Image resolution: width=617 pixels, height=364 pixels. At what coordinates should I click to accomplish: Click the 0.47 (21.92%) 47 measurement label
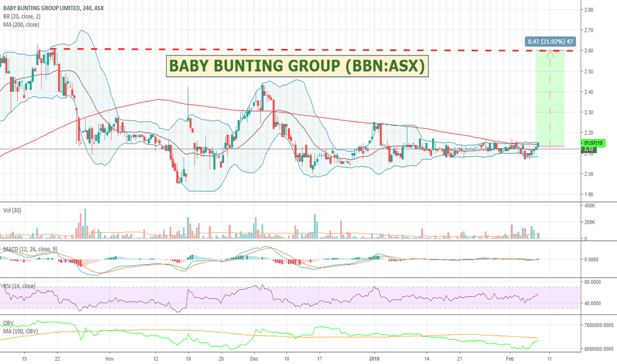551,41
